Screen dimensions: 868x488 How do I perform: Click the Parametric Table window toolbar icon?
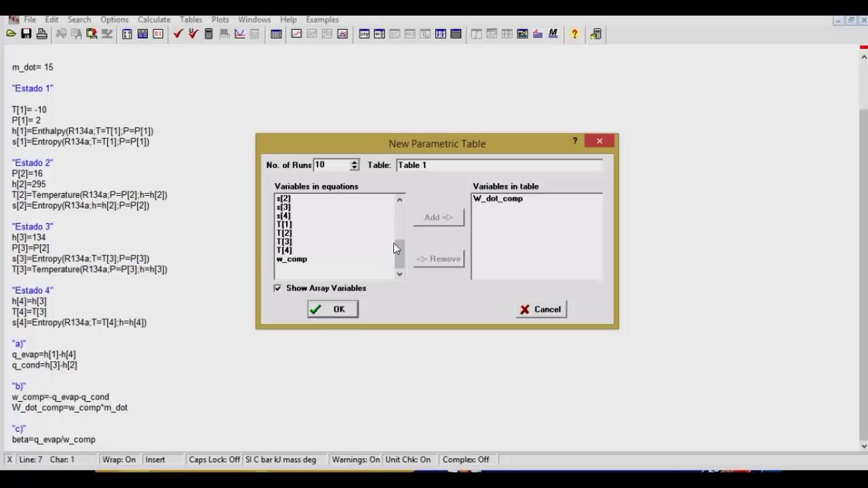[441, 34]
